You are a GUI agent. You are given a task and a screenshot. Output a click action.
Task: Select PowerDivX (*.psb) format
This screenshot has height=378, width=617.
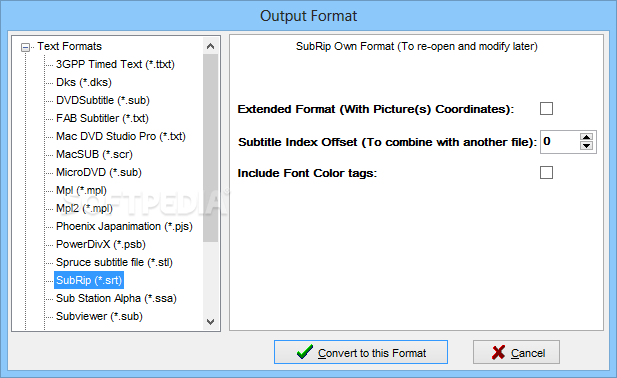(x=101, y=244)
